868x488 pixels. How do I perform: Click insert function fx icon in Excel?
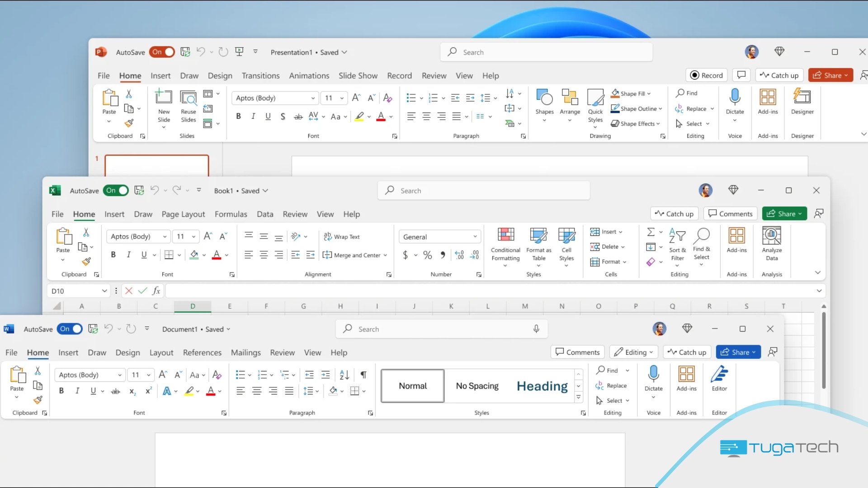point(156,291)
